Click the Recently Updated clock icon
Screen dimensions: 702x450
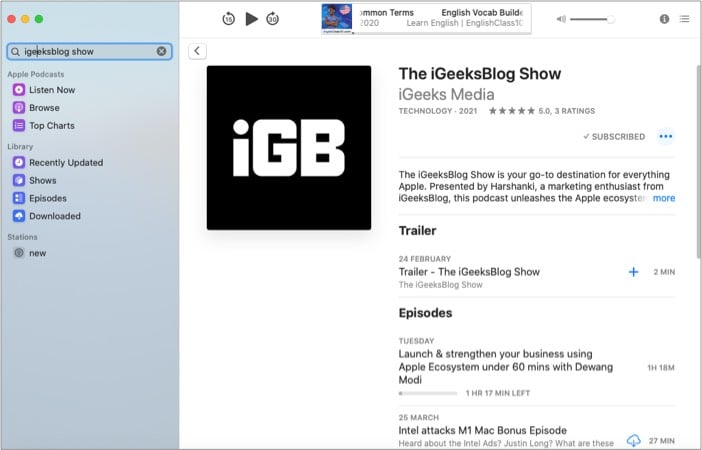pyautogui.click(x=19, y=163)
